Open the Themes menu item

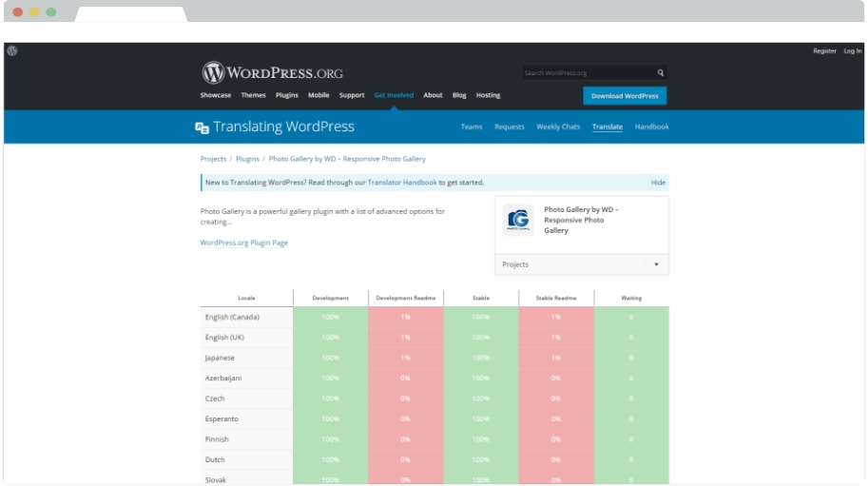click(253, 95)
